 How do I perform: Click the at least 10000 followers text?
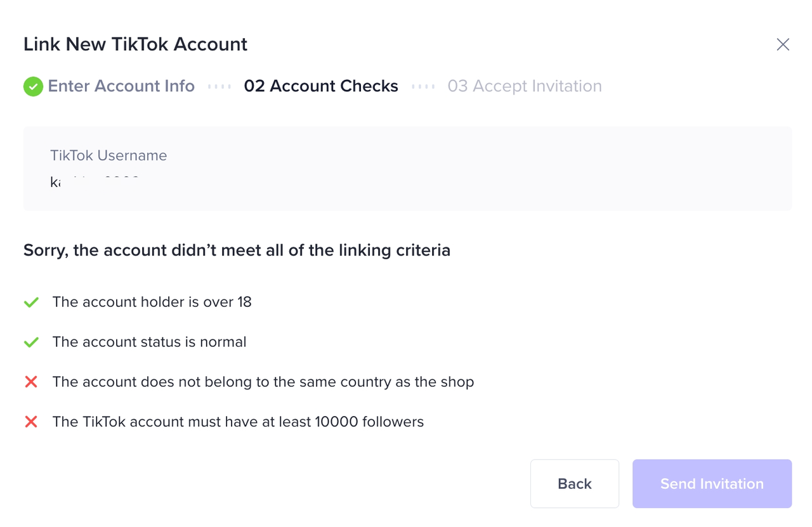238,422
